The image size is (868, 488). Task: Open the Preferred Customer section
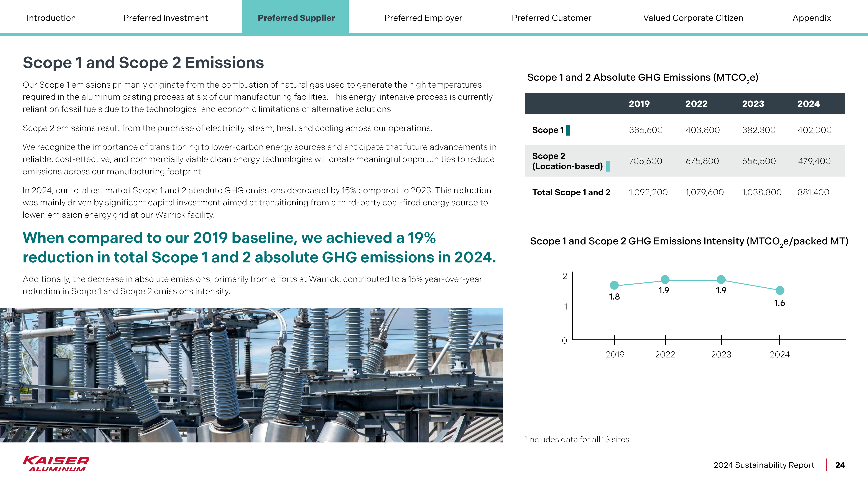click(551, 18)
